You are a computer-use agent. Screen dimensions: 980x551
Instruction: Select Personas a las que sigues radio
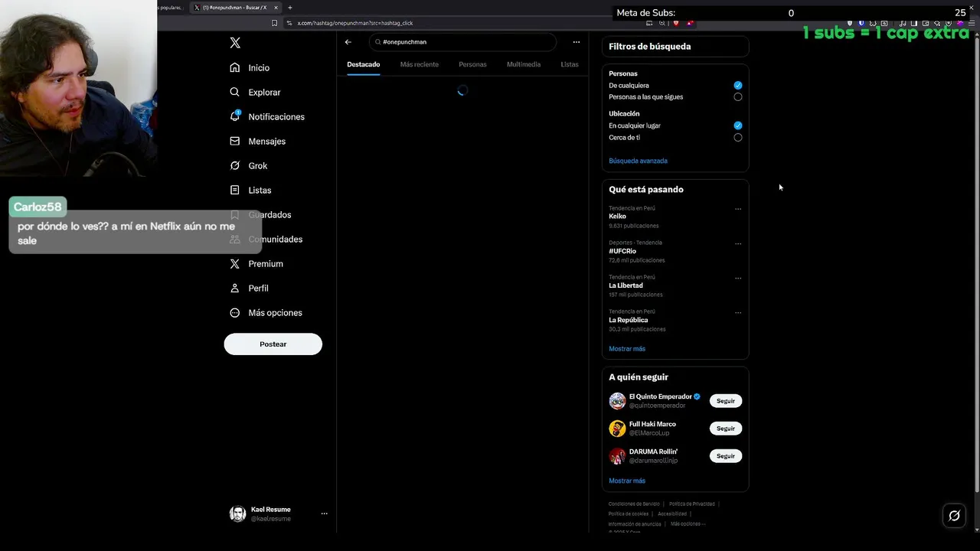click(x=738, y=97)
